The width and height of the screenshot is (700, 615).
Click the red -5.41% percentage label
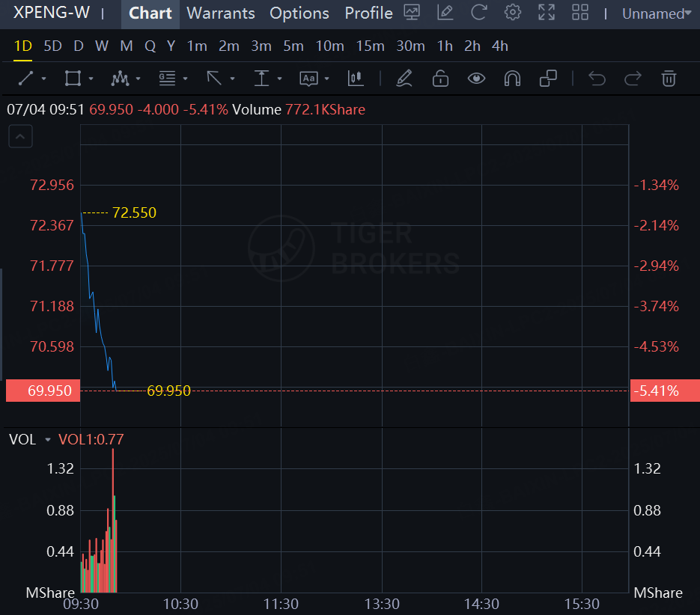(x=665, y=391)
